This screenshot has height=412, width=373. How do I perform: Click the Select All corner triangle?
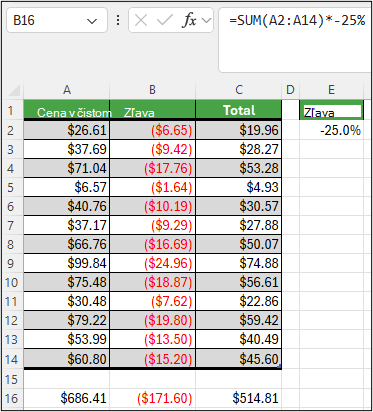pyautogui.click(x=14, y=90)
